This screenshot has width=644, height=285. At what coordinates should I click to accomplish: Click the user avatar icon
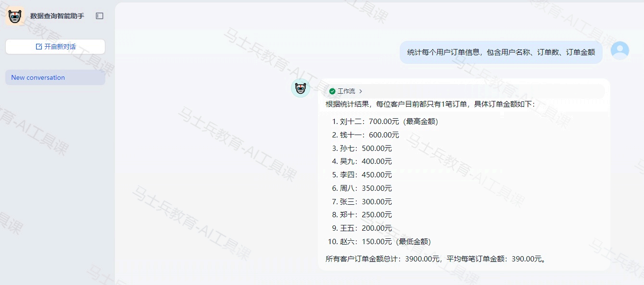[619, 50]
